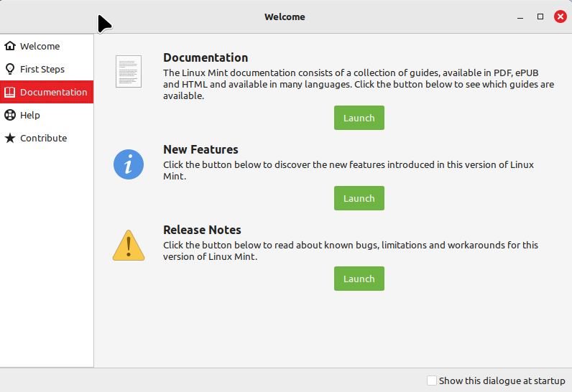
Task: Click the document page icon next to Documentation heading
Action: click(x=129, y=71)
